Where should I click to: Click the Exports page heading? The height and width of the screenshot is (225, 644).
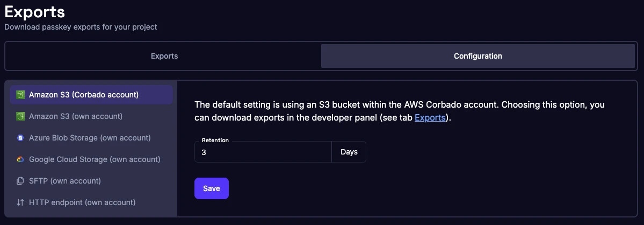[35, 11]
